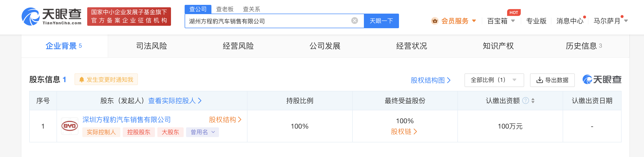Expand the 全部比例 (1) dropdown
This screenshot has height=157, width=644.
494,80
